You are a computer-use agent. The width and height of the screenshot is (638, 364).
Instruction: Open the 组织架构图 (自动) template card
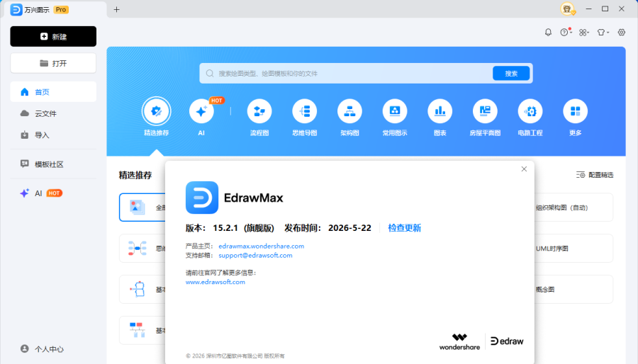click(573, 207)
